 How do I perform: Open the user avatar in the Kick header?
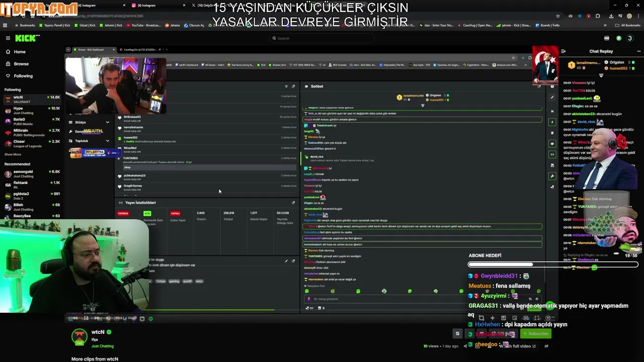pyautogui.click(x=629, y=38)
